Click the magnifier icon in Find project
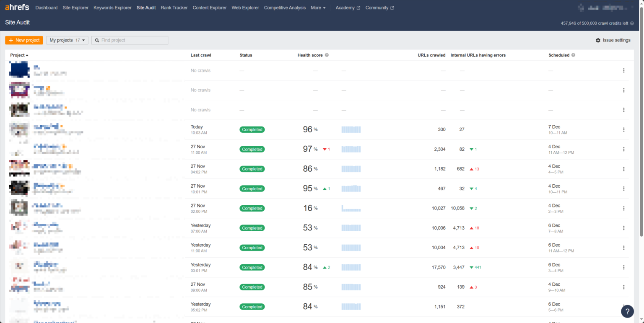This screenshot has height=323, width=644. coord(97,40)
